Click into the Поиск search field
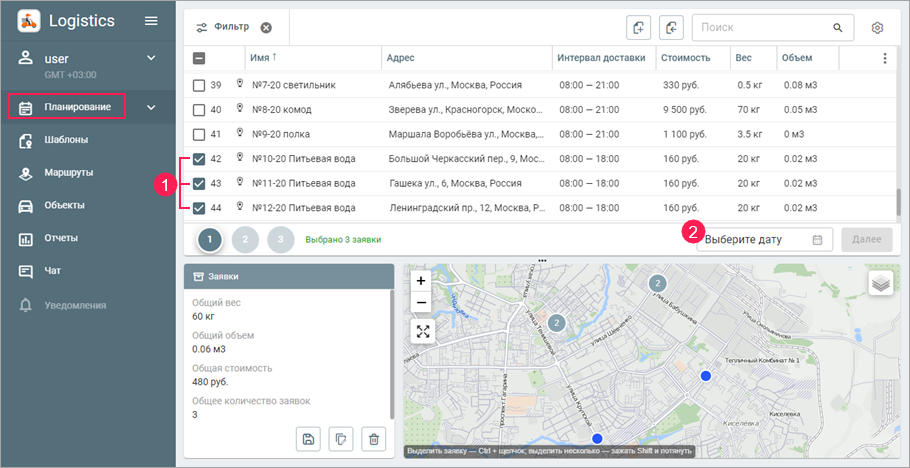This screenshot has width=910, height=468. [x=759, y=28]
